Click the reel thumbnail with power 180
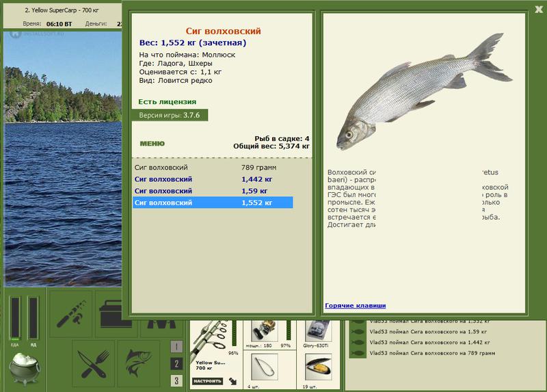Screen dimensions: 547x392 [x=265, y=331]
